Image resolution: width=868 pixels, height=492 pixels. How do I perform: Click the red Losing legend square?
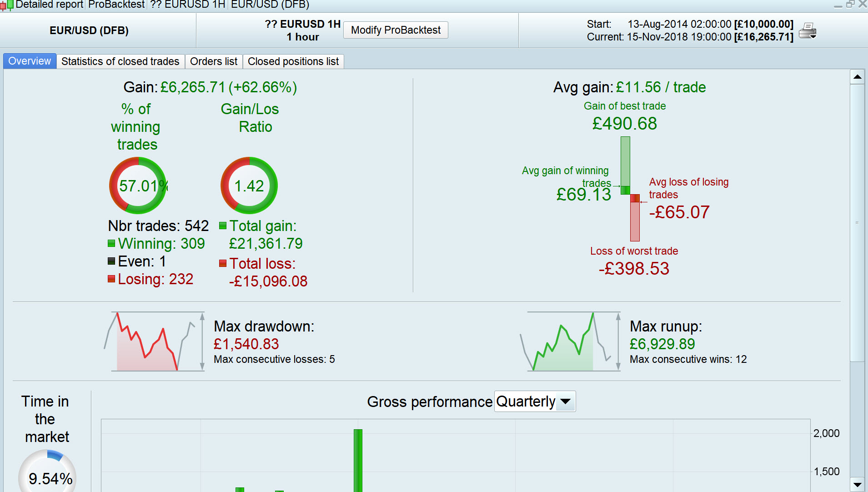pyautogui.click(x=111, y=279)
